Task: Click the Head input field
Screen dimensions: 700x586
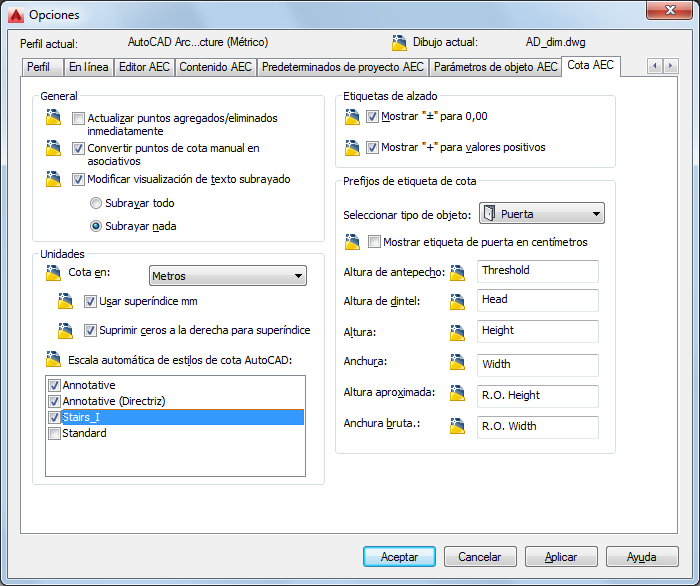Action: 538,300
